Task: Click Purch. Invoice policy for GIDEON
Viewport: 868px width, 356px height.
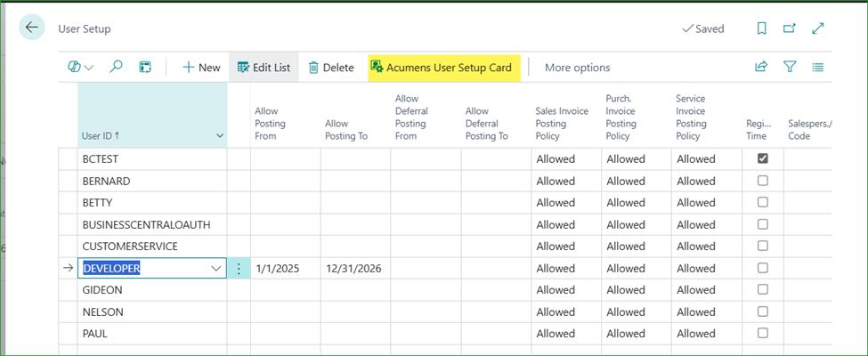Action: coord(637,290)
